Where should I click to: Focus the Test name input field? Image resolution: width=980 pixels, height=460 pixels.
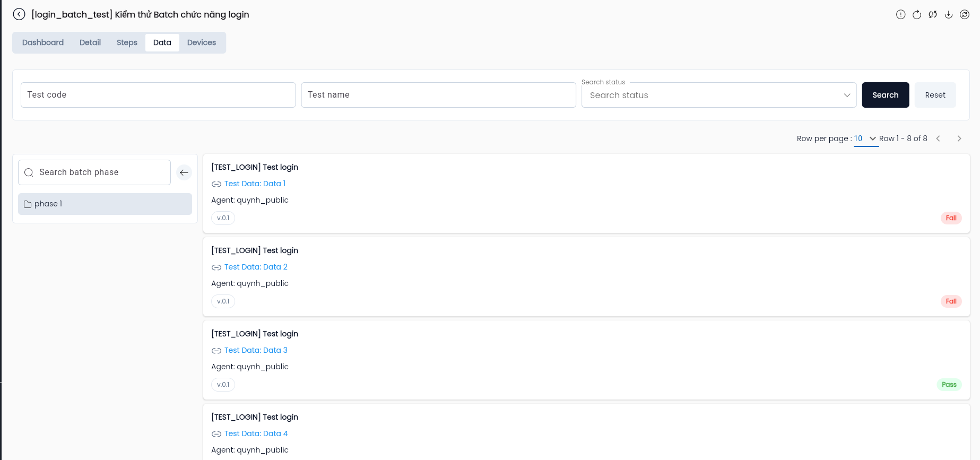[x=438, y=95]
